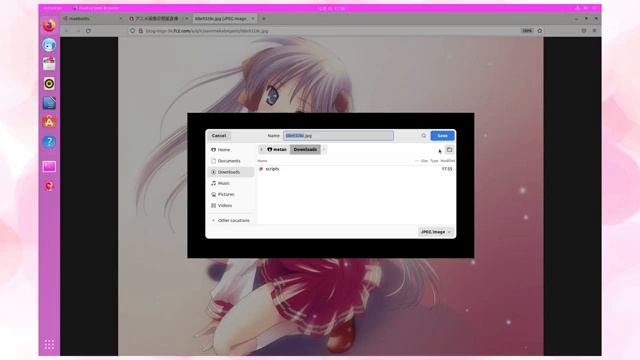The image size is (640, 360).
Task: Open LibreOffice Writer from the dock
Action: 49,103
